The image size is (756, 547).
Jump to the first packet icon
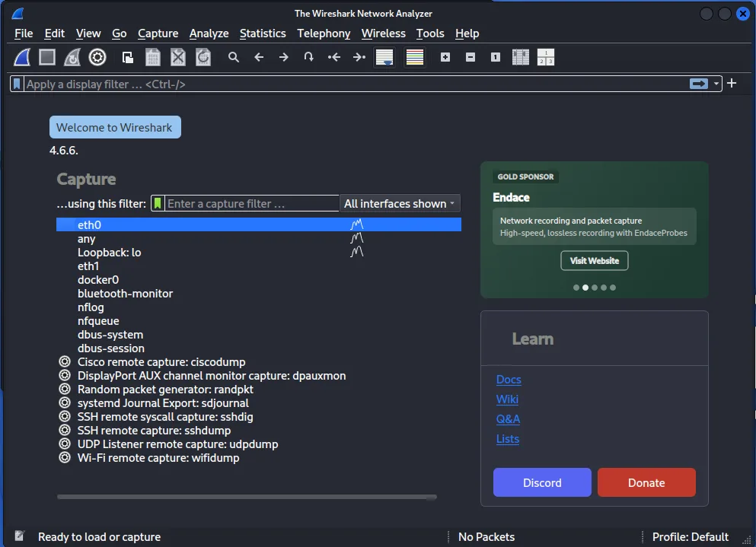pyautogui.click(x=334, y=57)
